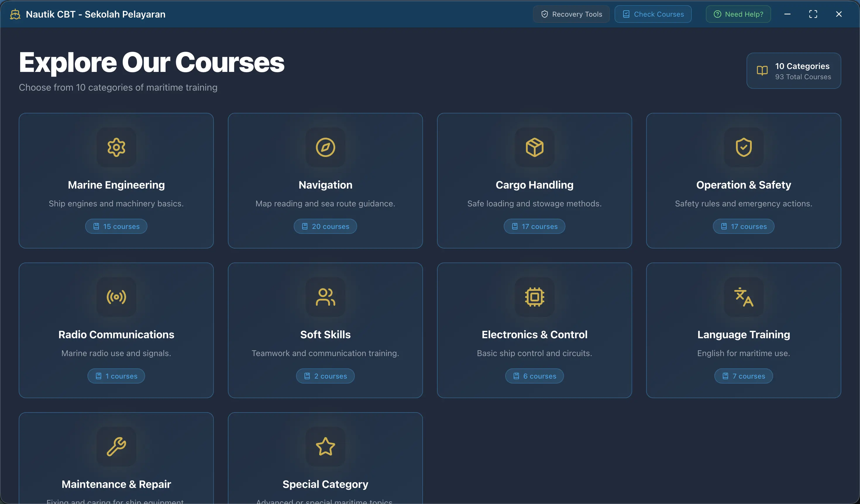
Task: Open the 1 courses badge for Radio Communications
Action: coord(116,376)
